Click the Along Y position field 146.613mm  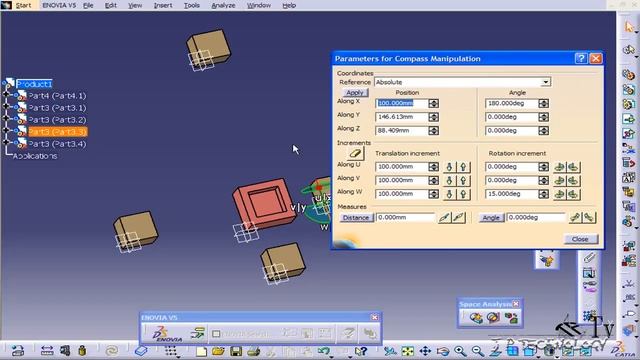pos(402,117)
